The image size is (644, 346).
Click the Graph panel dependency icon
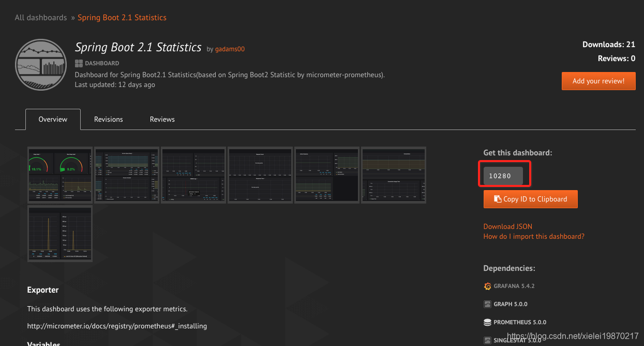(487, 304)
